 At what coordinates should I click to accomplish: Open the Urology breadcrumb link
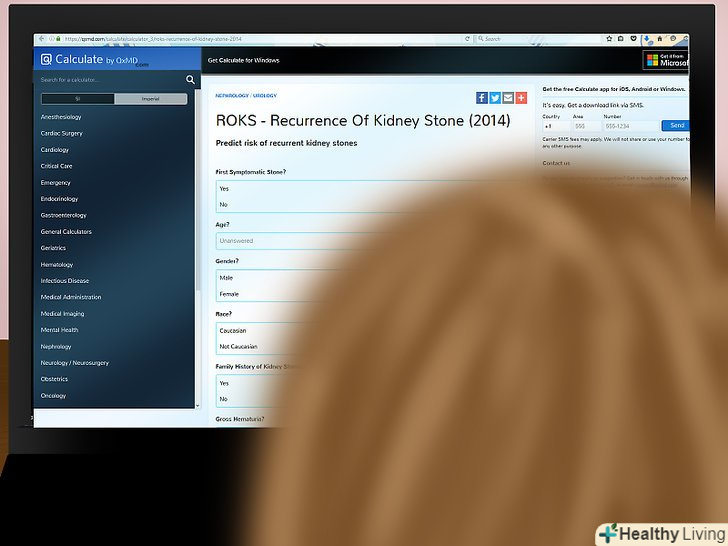tap(265, 96)
